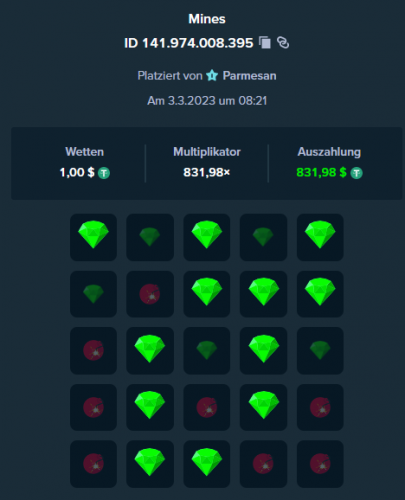Copy the bet ID with the copy icon
Screen dimensions: 405x500
(265, 43)
